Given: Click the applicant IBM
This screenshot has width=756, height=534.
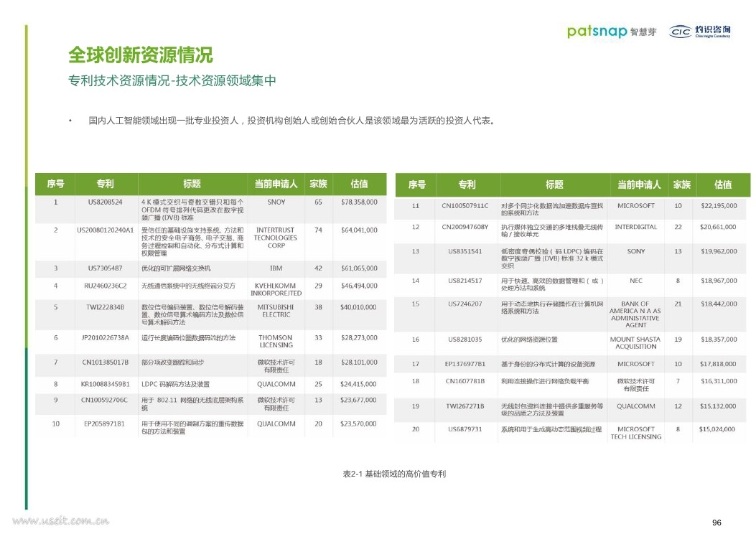Looking at the screenshot, I should click(276, 268).
